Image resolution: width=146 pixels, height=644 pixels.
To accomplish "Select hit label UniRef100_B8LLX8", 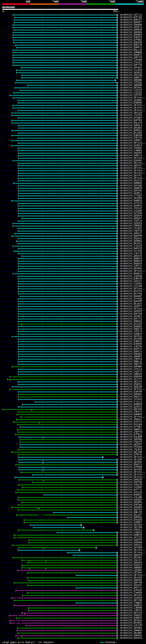I will [131, 50].
